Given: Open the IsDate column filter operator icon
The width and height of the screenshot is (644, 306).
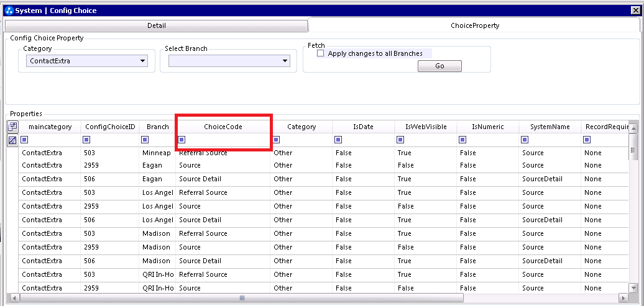Looking at the screenshot, I should click(x=338, y=140).
